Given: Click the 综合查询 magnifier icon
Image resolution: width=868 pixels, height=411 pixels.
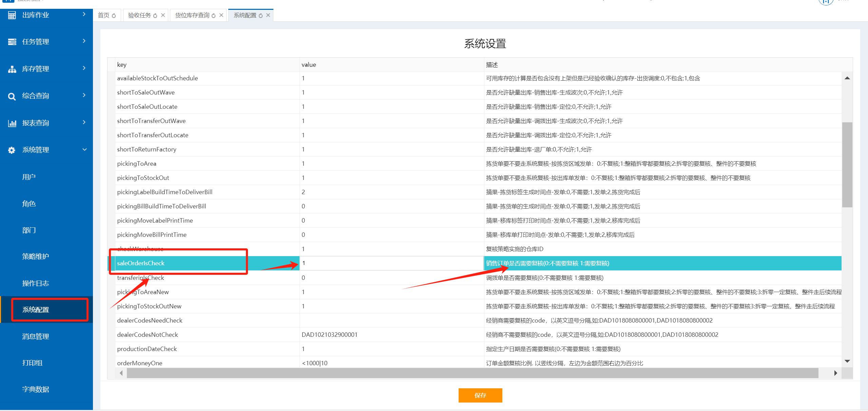Looking at the screenshot, I should tap(12, 97).
